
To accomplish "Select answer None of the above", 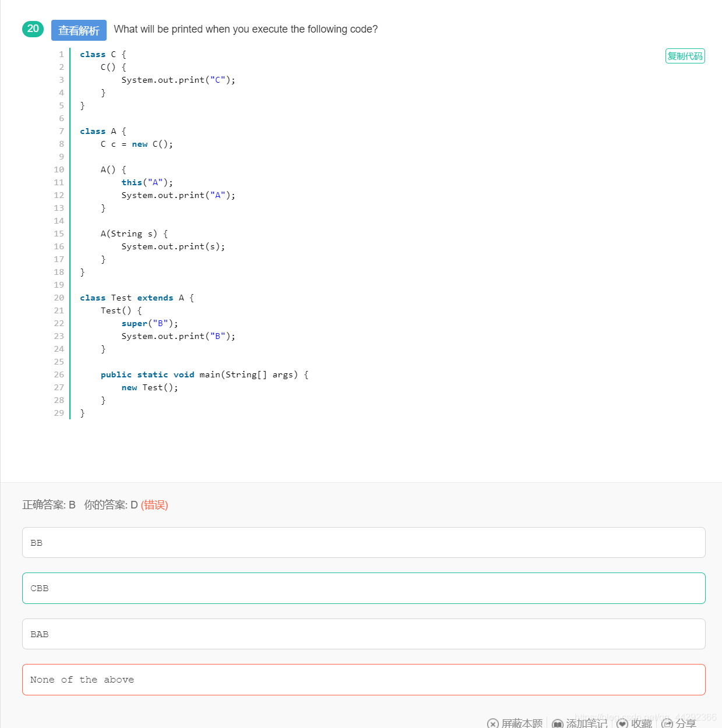I will tap(364, 680).
